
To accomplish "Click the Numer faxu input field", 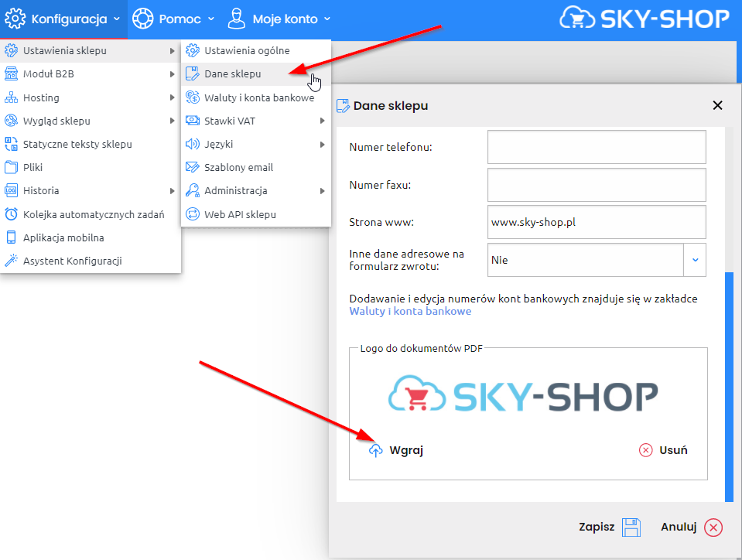I will pos(597,185).
